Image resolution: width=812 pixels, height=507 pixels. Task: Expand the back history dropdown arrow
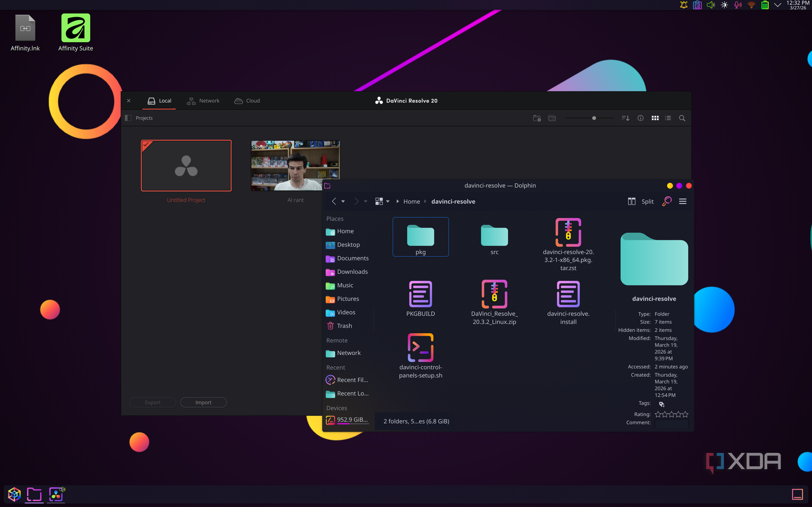point(343,202)
